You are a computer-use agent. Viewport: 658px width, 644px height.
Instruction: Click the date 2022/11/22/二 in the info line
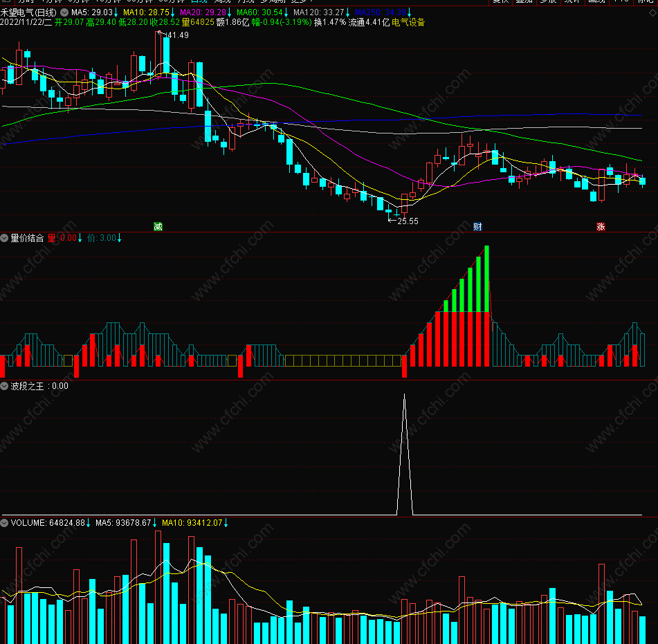[x=26, y=22]
